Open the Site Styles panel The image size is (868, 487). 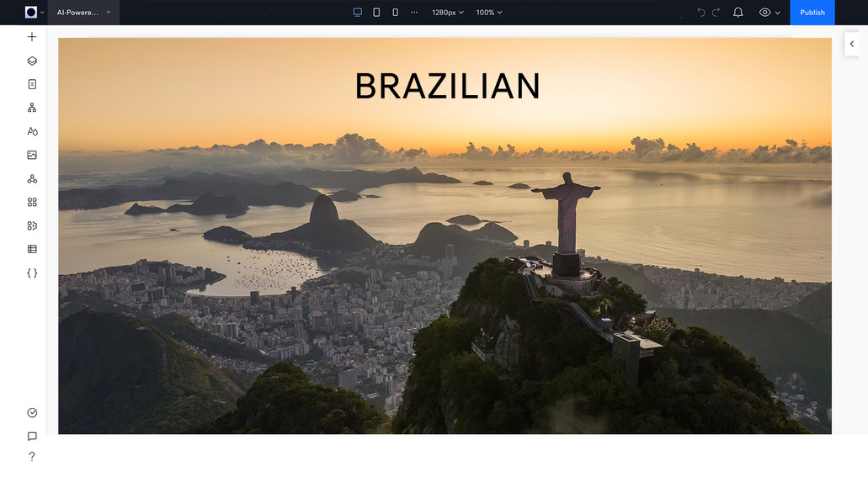coord(31,130)
